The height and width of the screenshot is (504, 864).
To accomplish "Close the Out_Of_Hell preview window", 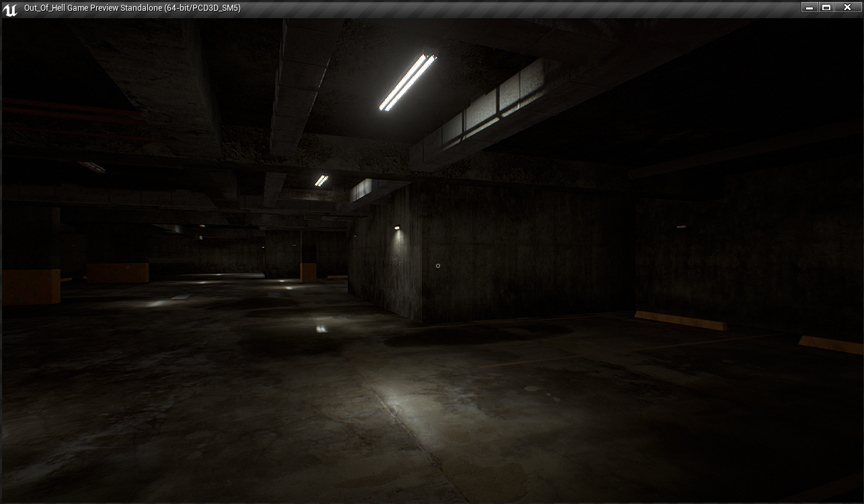I will [848, 7].
